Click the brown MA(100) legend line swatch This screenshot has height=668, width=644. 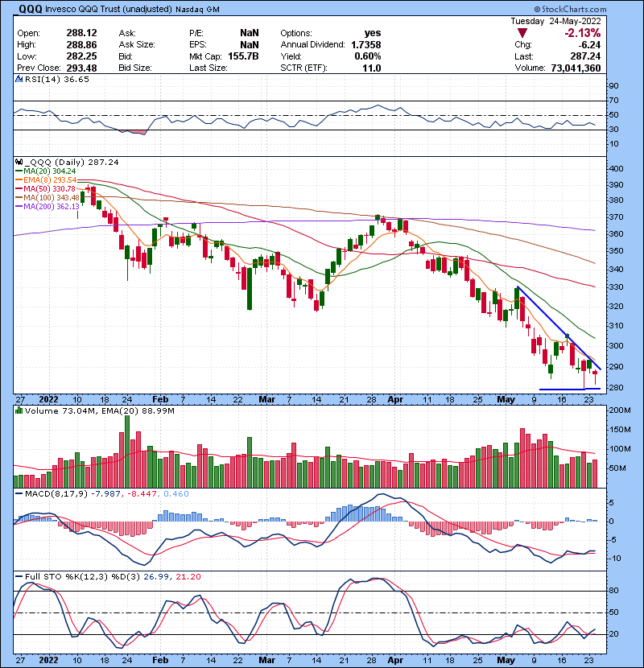click(19, 198)
